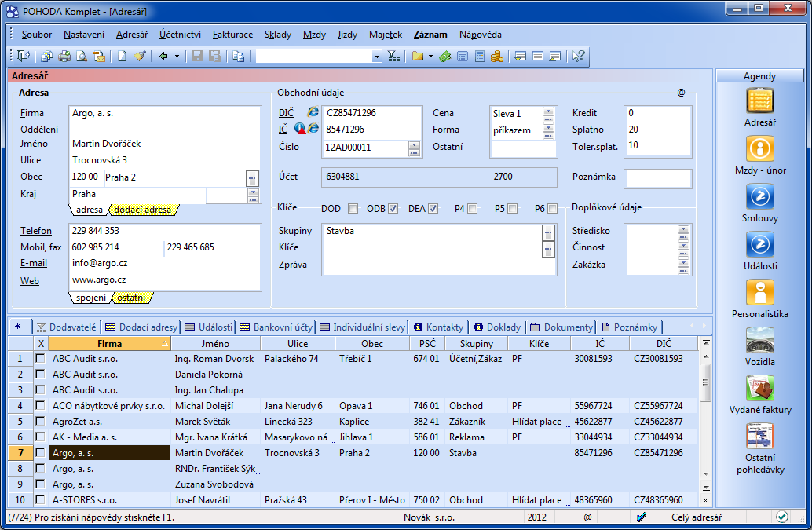
Task: Click the blue checkmark icon in status bar
Action: click(x=641, y=517)
